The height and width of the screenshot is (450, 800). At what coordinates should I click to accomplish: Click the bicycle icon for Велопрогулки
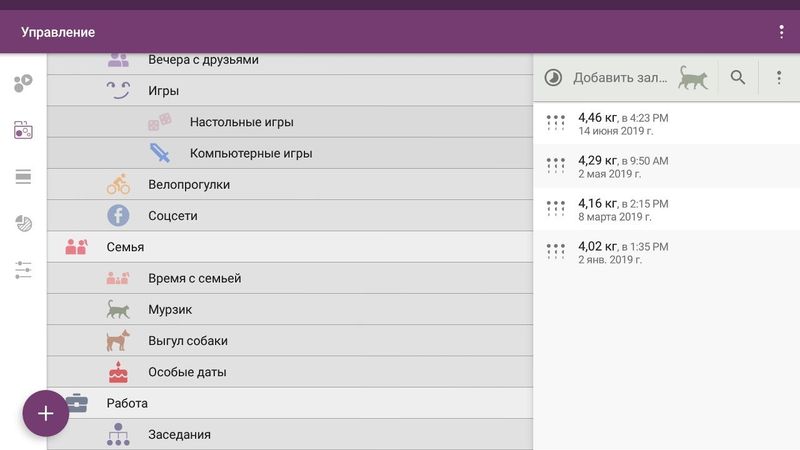click(118, 184)
